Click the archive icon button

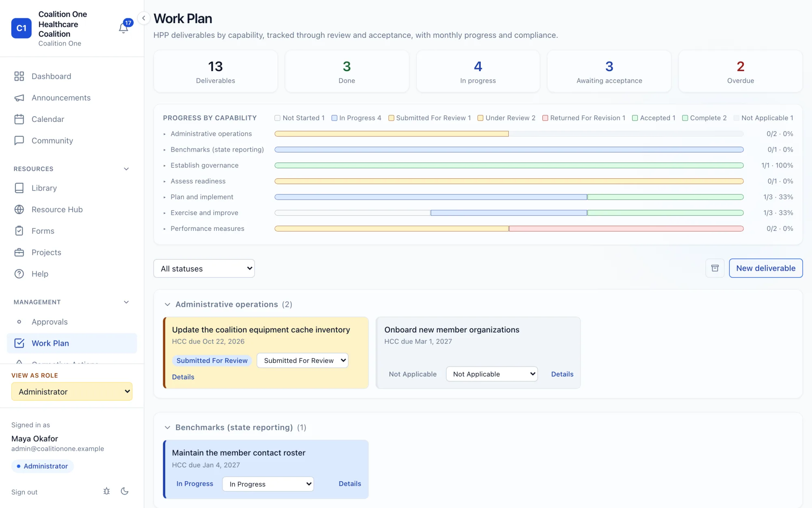(715, 268)
